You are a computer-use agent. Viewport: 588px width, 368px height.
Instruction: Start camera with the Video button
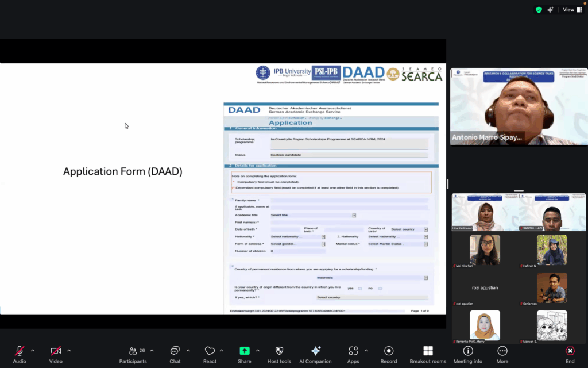(x=56, y=351)
